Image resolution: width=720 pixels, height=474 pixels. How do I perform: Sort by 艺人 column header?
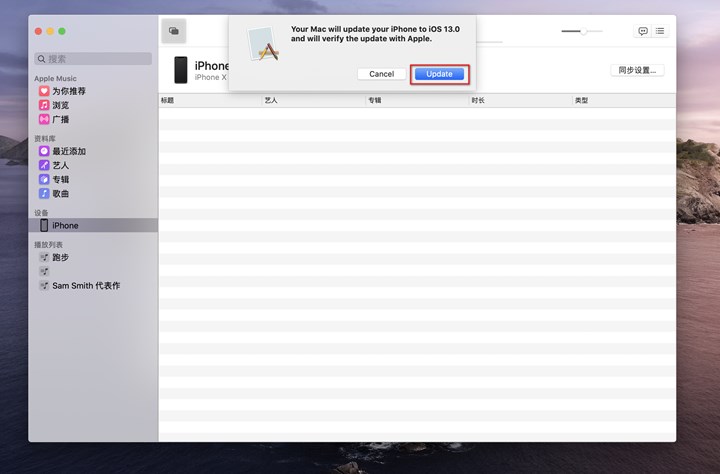click(314, 100)
